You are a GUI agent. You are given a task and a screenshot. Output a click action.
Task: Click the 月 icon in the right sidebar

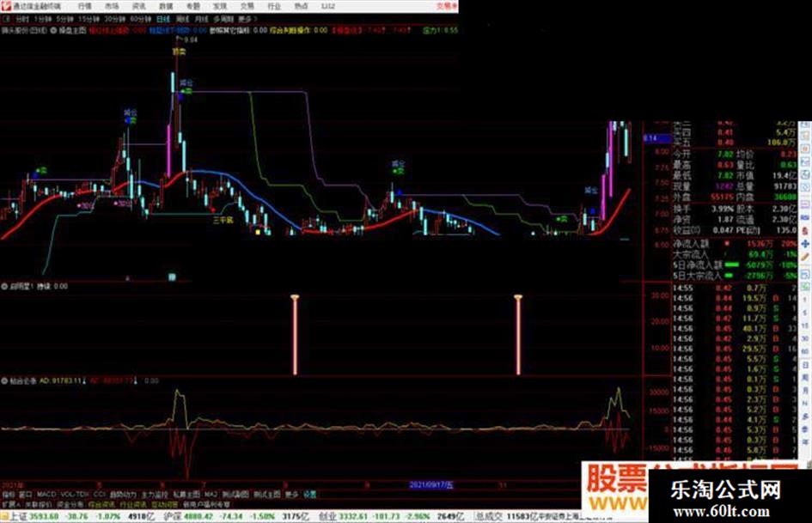(x=805, y=391)
